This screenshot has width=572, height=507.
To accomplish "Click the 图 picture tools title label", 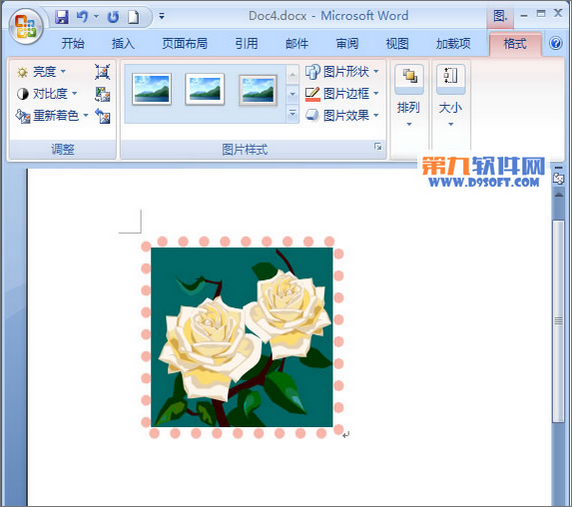I will (x=500, y=16).
